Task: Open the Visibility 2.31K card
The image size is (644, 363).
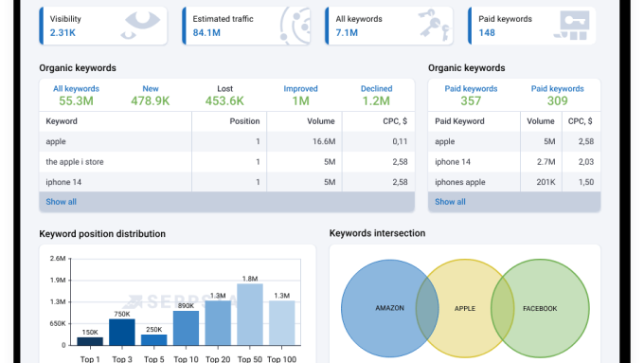Action: click(103, 26)
